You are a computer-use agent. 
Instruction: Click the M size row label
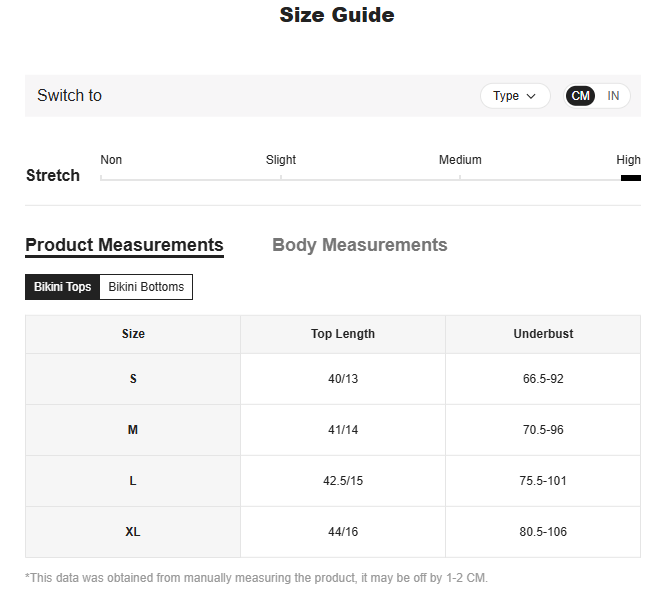pos(133,430)
